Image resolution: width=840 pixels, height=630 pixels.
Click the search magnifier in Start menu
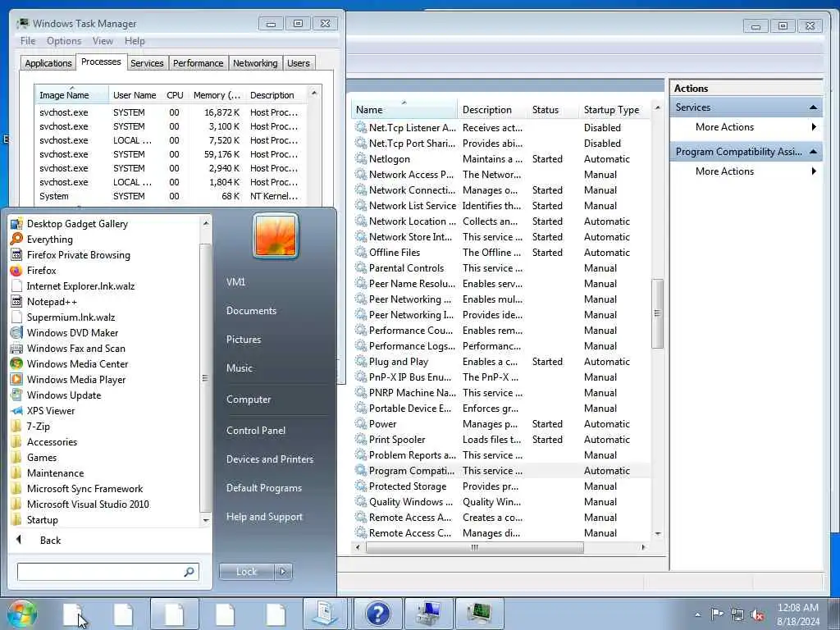[x=189, y=572]
